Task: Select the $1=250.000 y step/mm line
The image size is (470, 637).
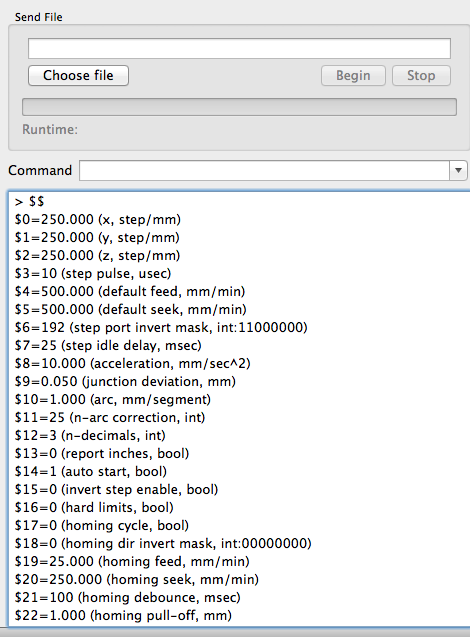Action: point(97,237)
